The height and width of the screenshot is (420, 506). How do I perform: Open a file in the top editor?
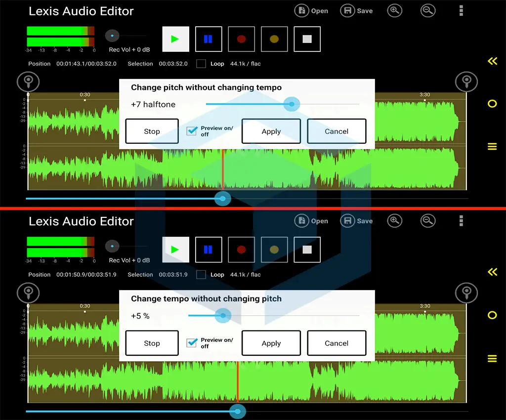pos(311,11)
